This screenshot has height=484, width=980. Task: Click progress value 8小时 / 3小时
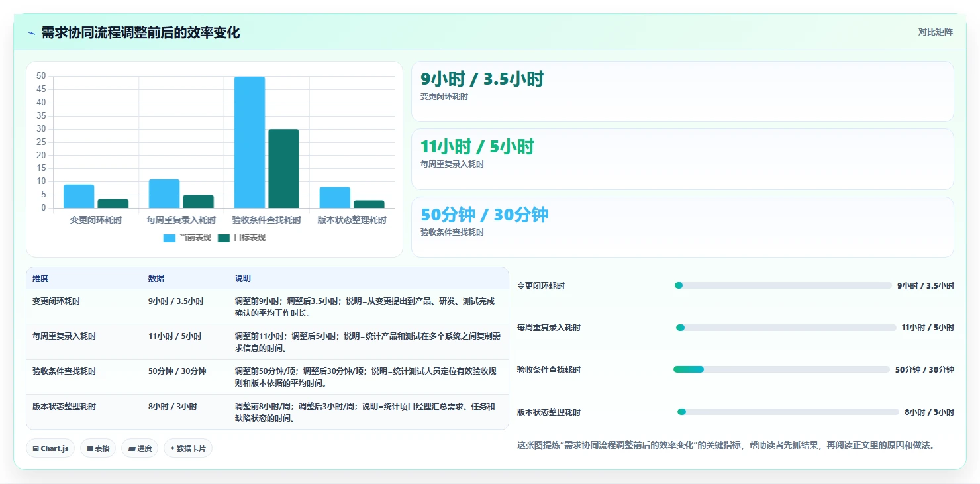click(930, 412)
